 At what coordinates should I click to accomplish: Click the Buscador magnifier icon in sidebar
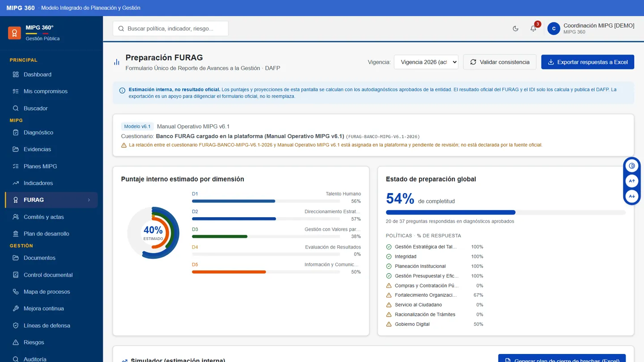(x=16, y=108)
